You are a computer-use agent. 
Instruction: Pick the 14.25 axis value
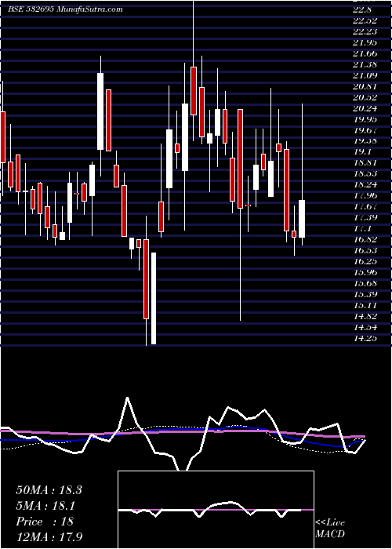(x=365, y=338)
